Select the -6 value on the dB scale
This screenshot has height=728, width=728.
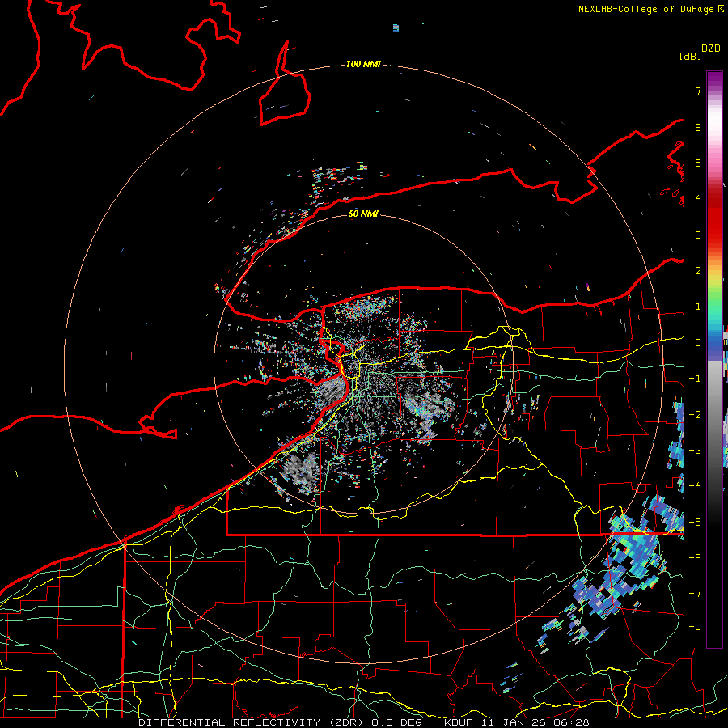pos(695,558)
